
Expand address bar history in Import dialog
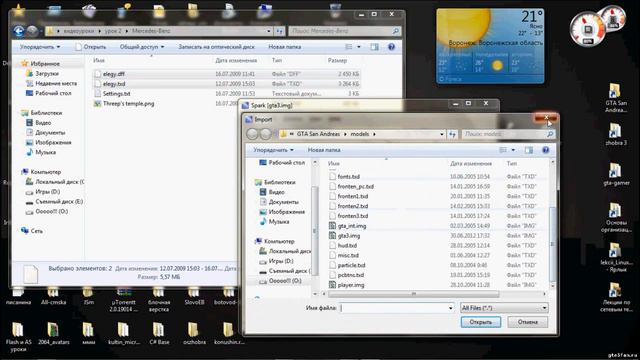(x=442, y=134)
